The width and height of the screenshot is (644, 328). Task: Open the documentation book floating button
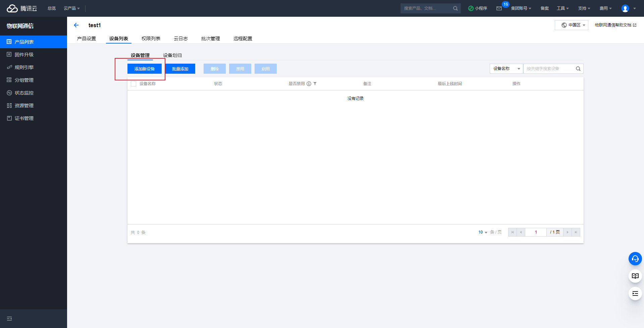click(x=635, y=276)
